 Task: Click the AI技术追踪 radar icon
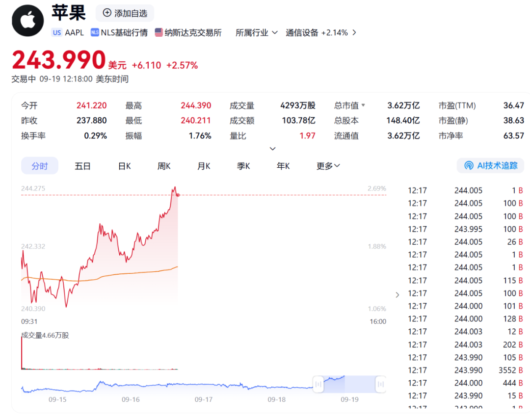point(469,166)
